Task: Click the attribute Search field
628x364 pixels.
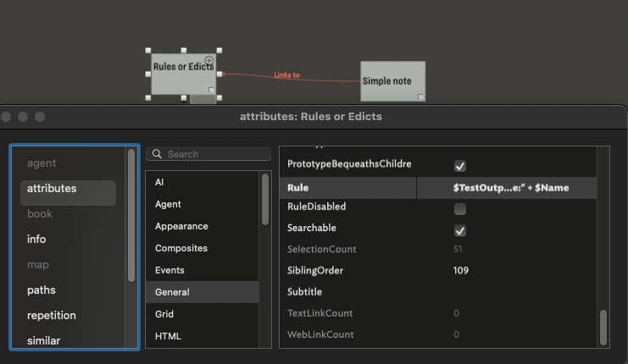Action: [x=208, y=154]
